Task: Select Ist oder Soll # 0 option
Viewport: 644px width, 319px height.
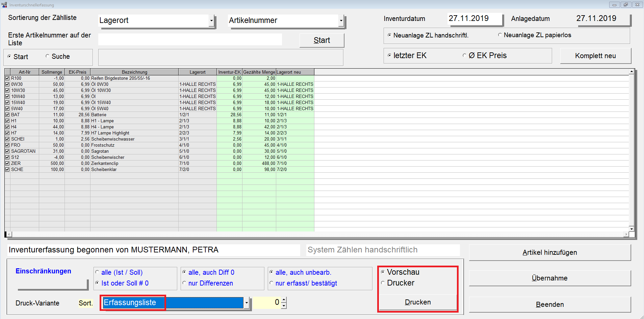Action: pyautogui.click(x=97, y=283)
